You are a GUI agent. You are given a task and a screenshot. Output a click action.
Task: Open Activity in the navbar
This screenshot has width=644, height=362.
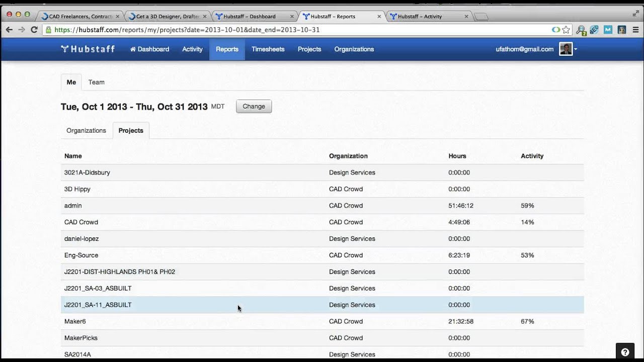click(192, 49)
